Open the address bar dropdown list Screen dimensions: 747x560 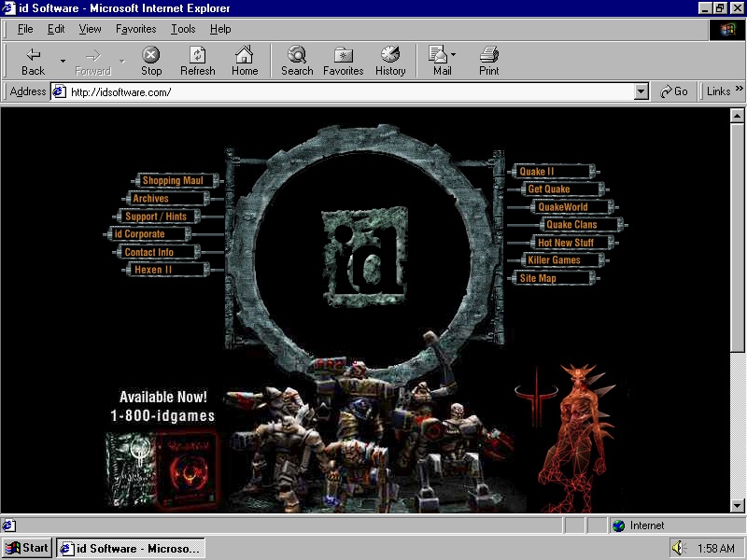(641, 91)
